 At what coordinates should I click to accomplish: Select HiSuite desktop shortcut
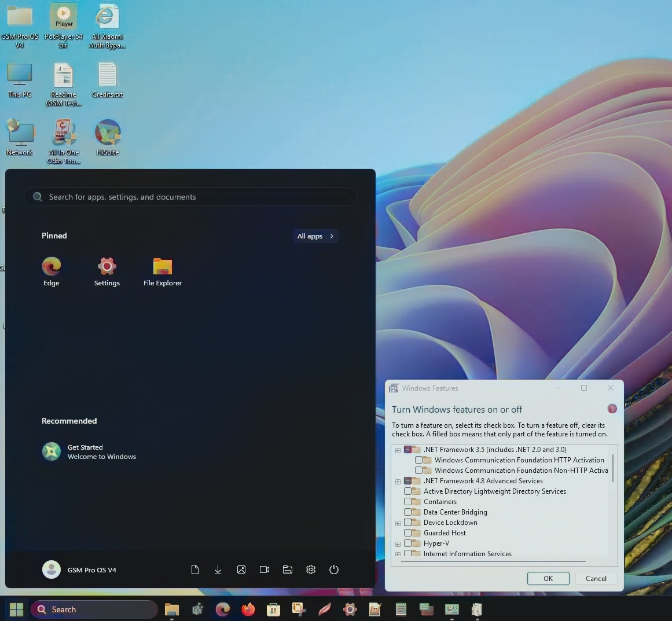pos(108,137)
